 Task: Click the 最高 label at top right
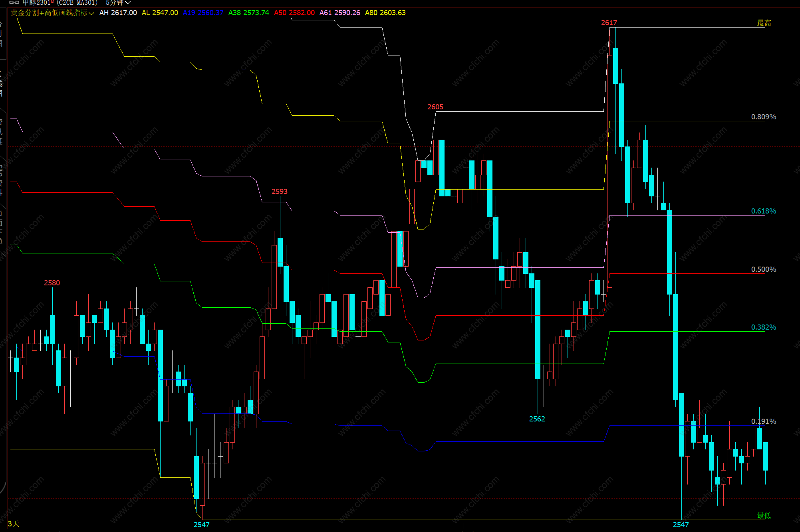[x=764, y=23]
